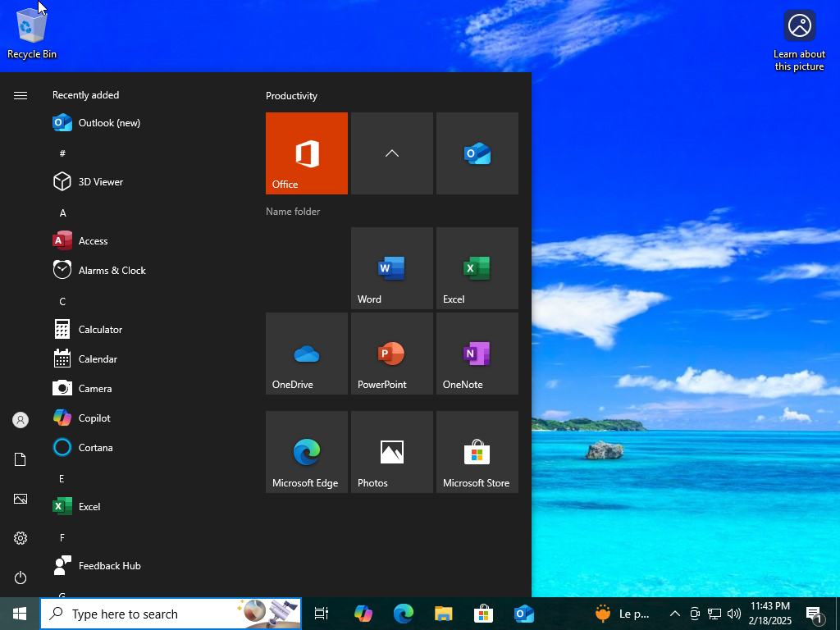Image resolution: width=840 pixels, height=630 pixels.
Task: Open the Microsoft Edge tile
Action: coord(307,452)
